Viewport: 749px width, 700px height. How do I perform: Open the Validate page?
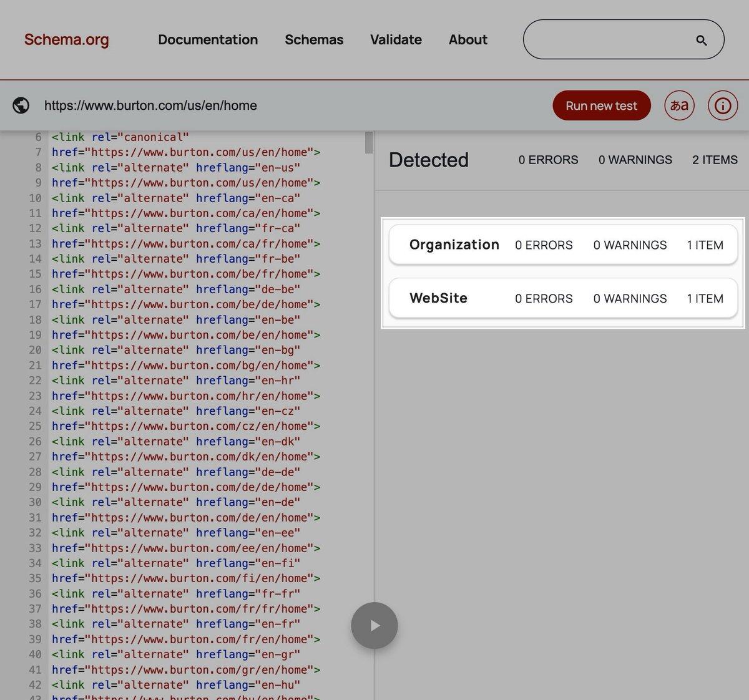pyautogui.click(x=396, y=39)
